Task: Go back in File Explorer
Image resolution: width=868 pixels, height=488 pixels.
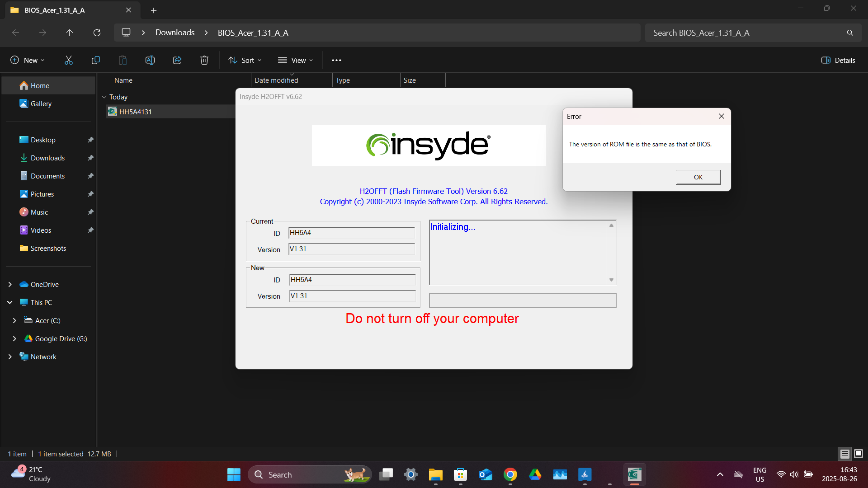Action: pos(15,33)
